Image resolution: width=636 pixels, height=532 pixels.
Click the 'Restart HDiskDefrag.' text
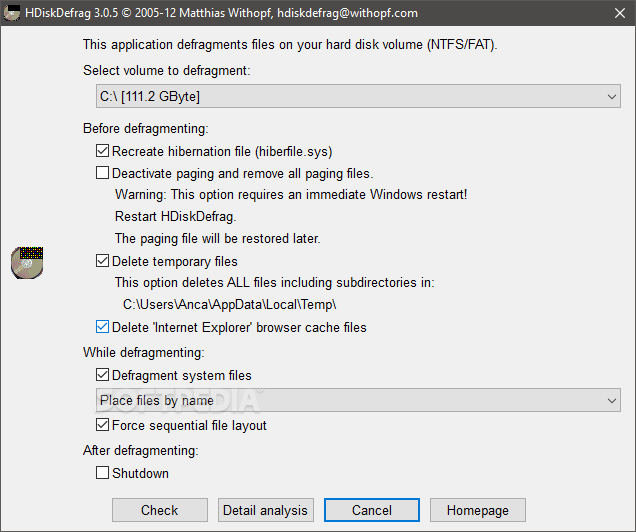point(176,217)
